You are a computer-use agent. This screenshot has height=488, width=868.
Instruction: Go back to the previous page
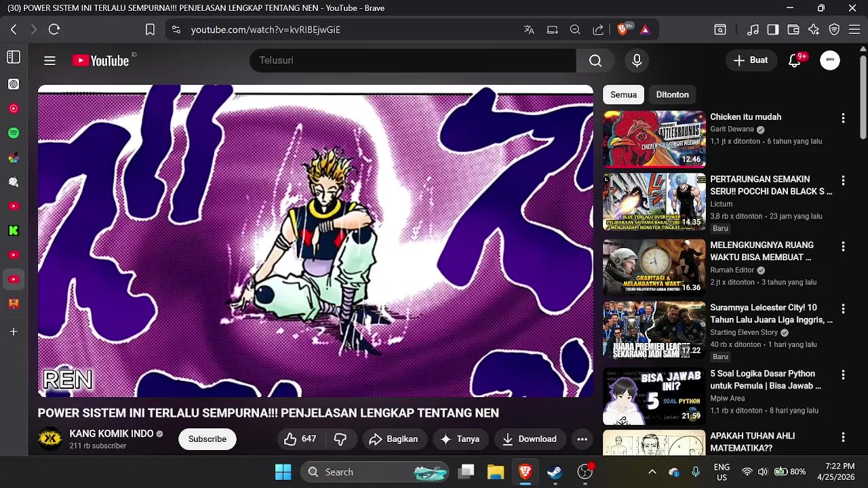tap(14, 30)
